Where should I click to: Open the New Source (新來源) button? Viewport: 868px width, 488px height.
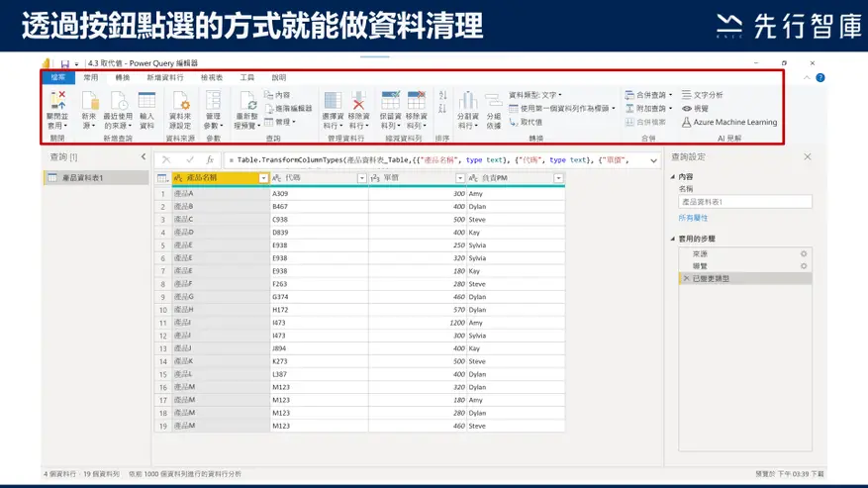(89, 110)
